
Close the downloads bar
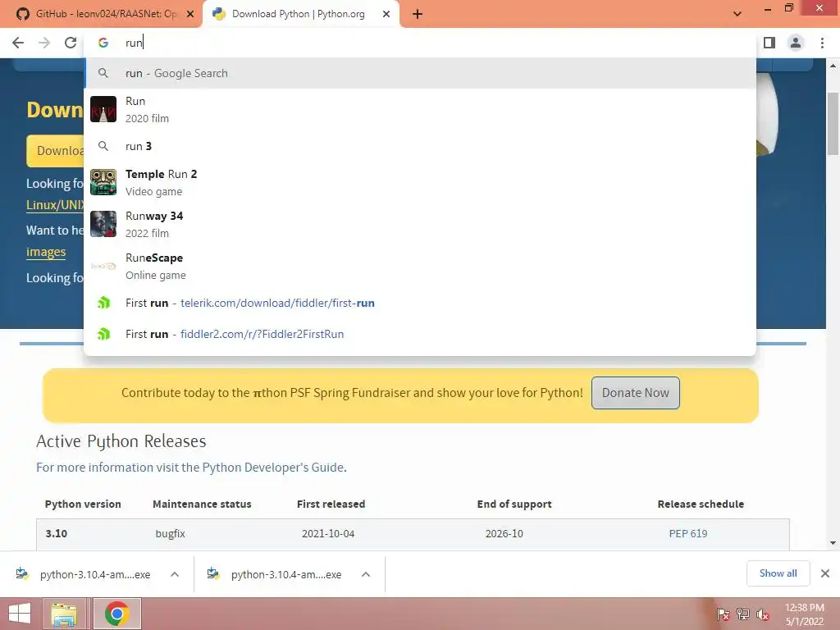click(x=825, y=573)
